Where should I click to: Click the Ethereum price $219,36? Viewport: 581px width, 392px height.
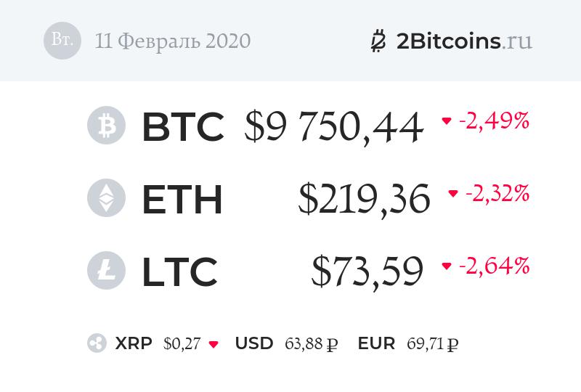click(364, 199)
